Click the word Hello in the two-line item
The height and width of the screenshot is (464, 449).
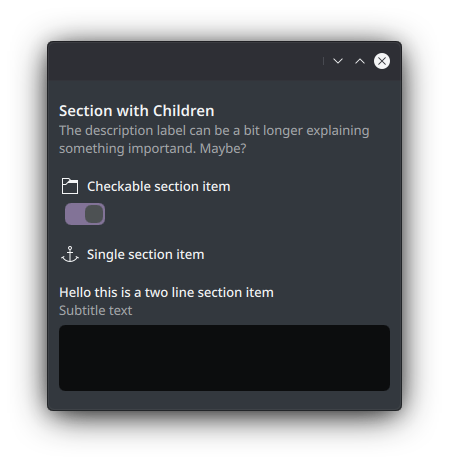pyautogui.click(x=75, y=293)
